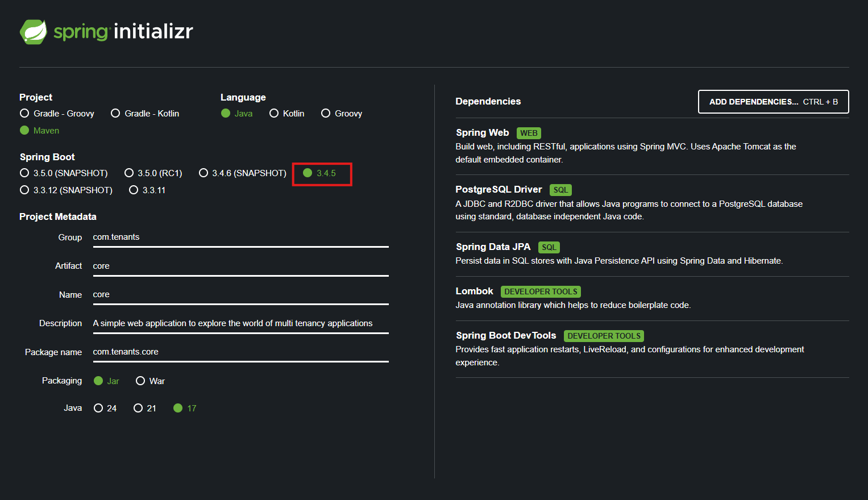Screen dimensions: 868x500
Task: Choose Java version 21
Action: pos(138,409)
